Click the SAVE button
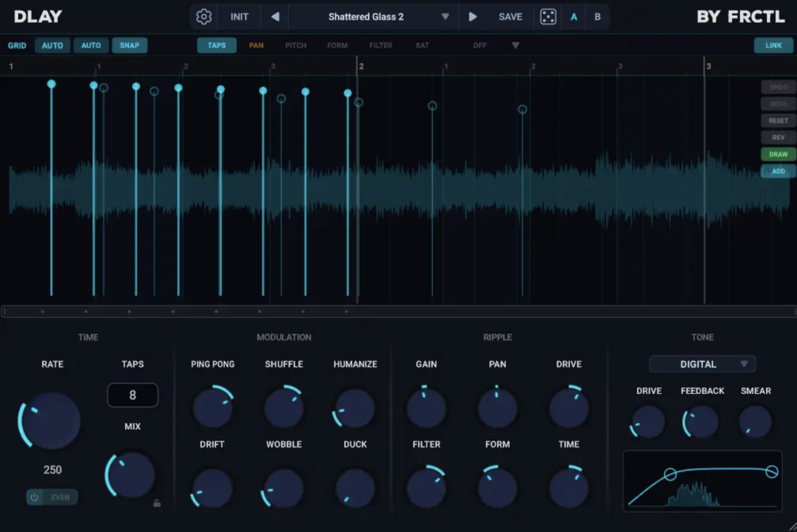Viewport: 797px width, 532px height. (x=510, y=17)
